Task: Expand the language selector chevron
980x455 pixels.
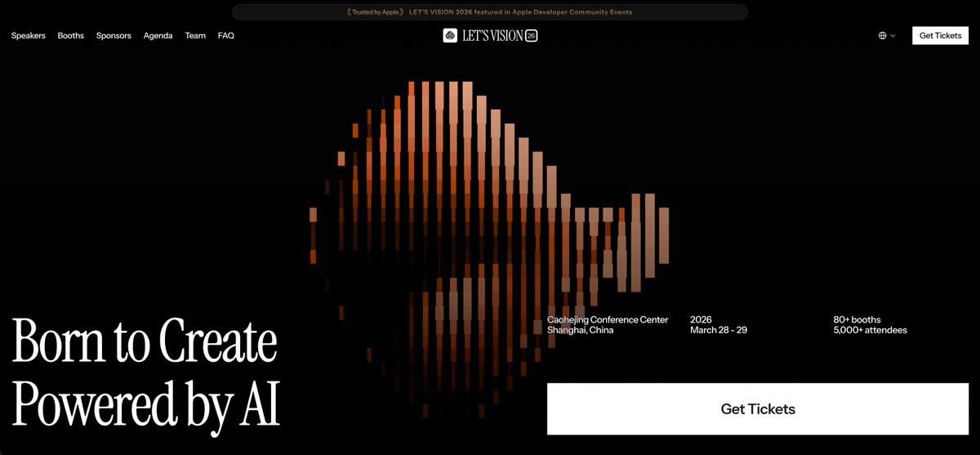Action: click(x=893, y=36)
